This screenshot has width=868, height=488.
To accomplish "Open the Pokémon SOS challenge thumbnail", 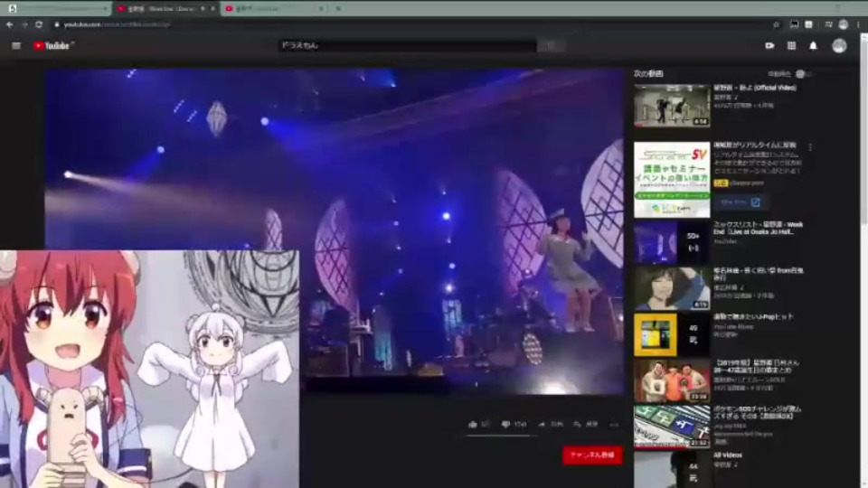I will coord(672,427).
